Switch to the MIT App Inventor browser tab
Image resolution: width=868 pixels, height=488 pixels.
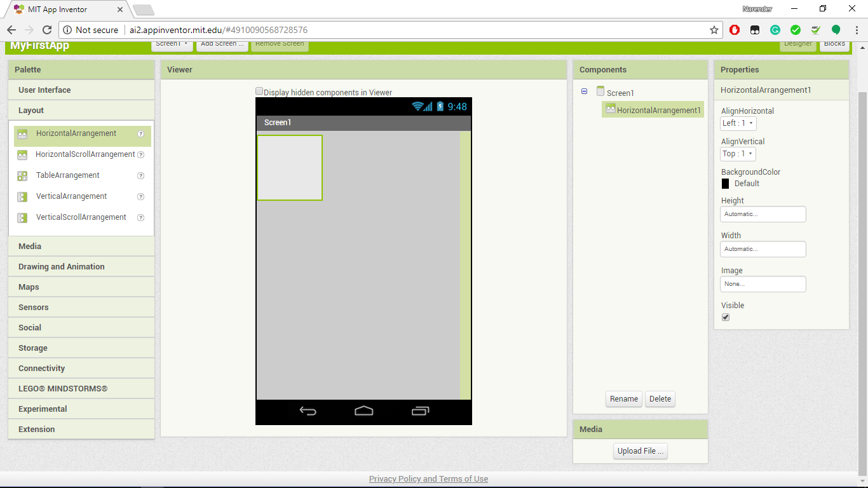[x=68, y=10]
